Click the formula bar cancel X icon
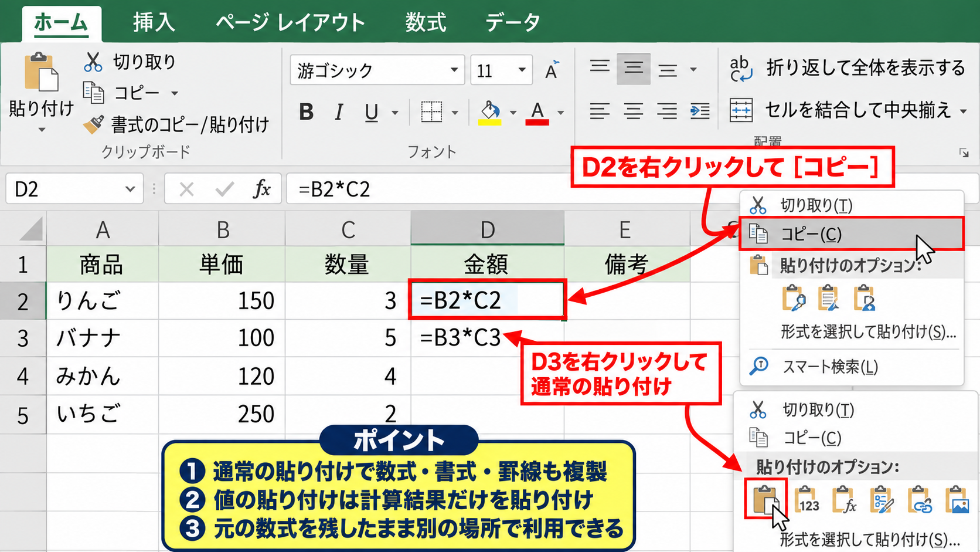This screenshot has height=552, width=980. pos(186,189)
